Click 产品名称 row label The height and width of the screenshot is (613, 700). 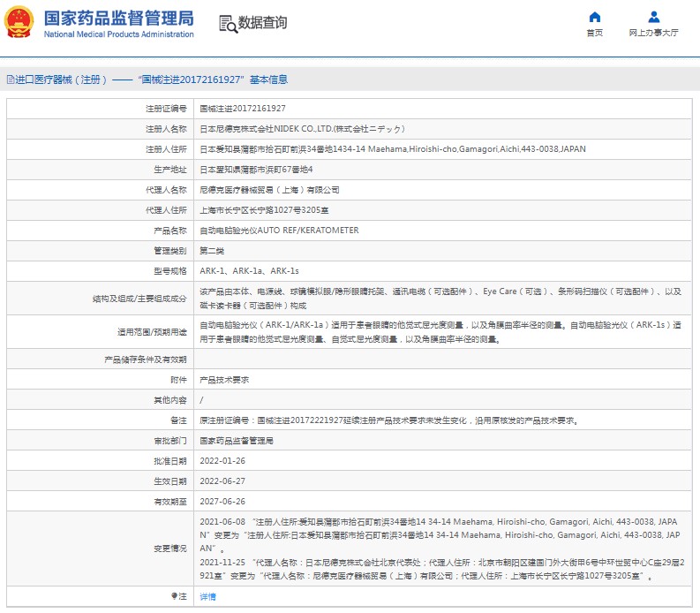pos(170,231)
